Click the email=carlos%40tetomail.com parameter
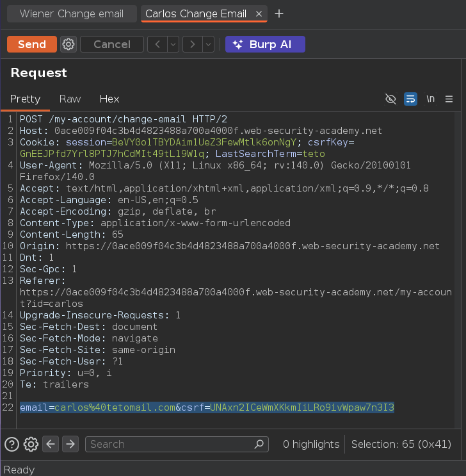 [x=98, y=407]
